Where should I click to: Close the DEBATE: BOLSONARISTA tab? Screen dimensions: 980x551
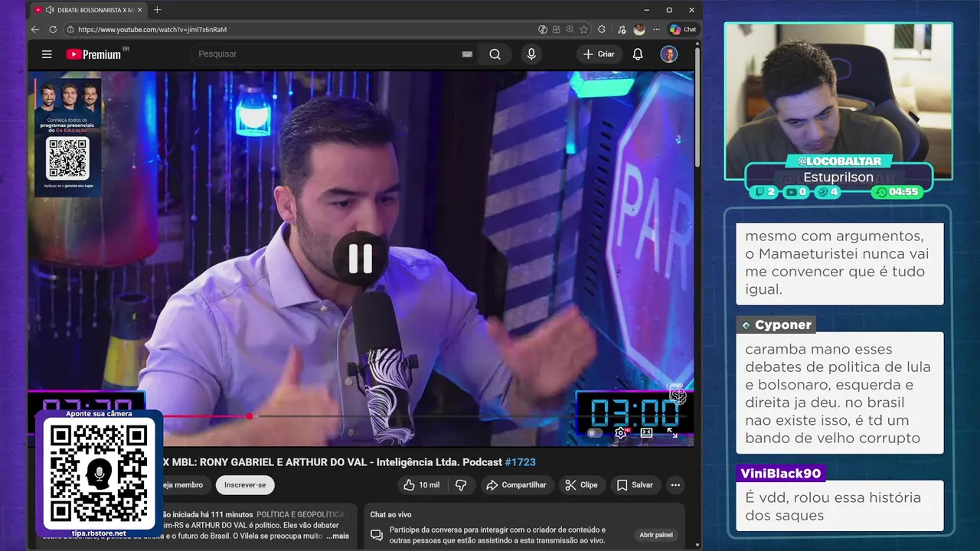(x=140, y=10)
